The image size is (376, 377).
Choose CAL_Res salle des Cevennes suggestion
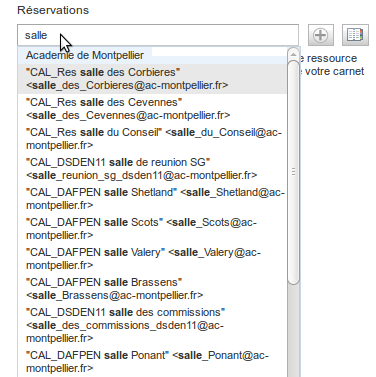point(152,109)
